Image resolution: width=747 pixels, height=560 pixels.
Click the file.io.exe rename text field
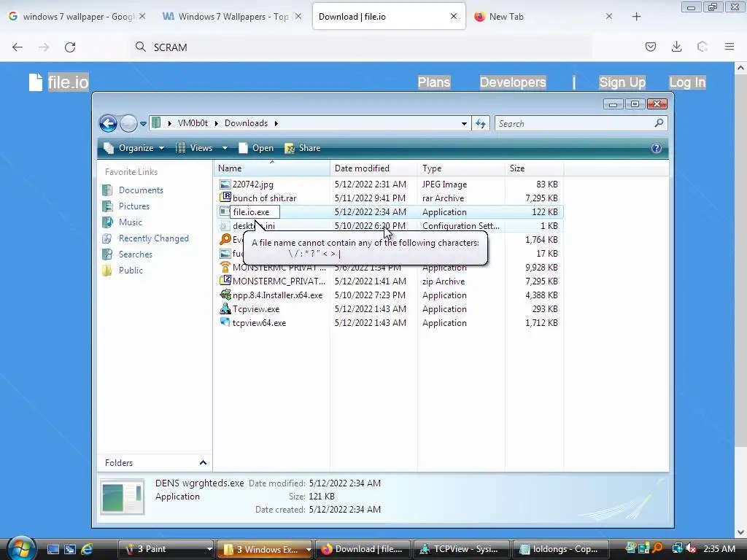[x=255, y=212]
